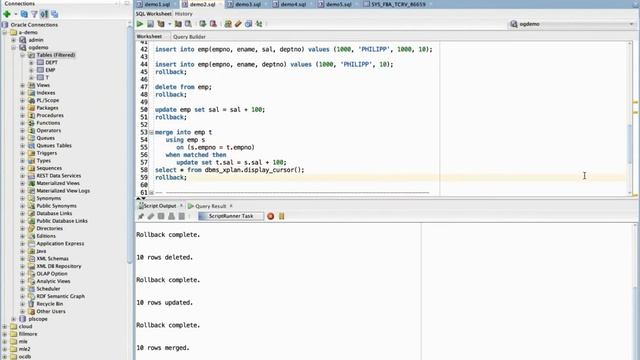
Task: Pin the Script Output panel
Action: tap(141, 216)
